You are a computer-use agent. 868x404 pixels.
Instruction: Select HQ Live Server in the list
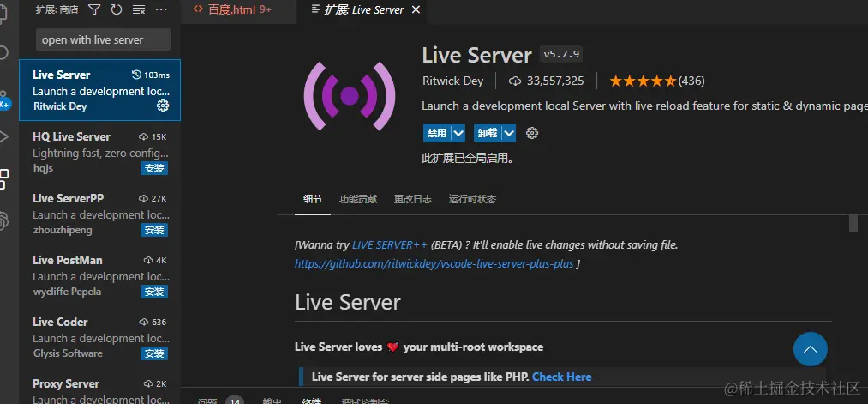(x=99, y=152)
